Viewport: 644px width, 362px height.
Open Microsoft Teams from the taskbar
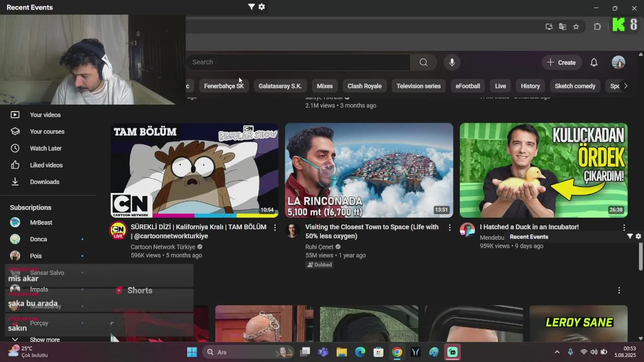323,352
